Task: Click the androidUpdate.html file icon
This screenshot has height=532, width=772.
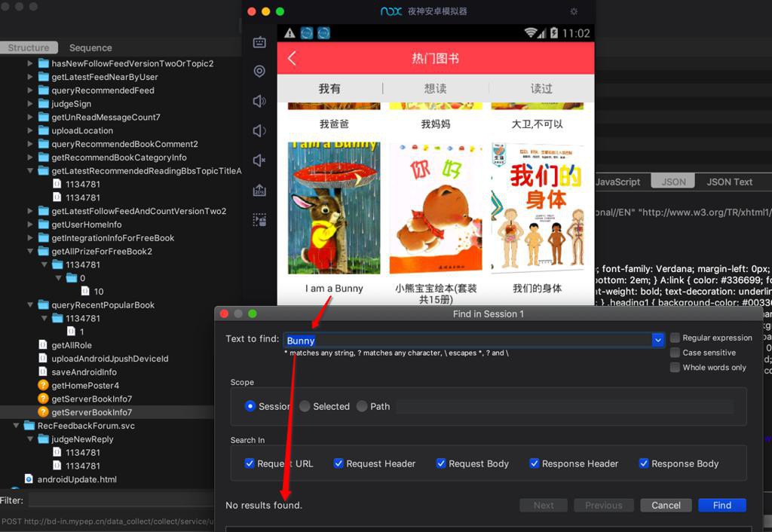Action: [x=29, y=478]
